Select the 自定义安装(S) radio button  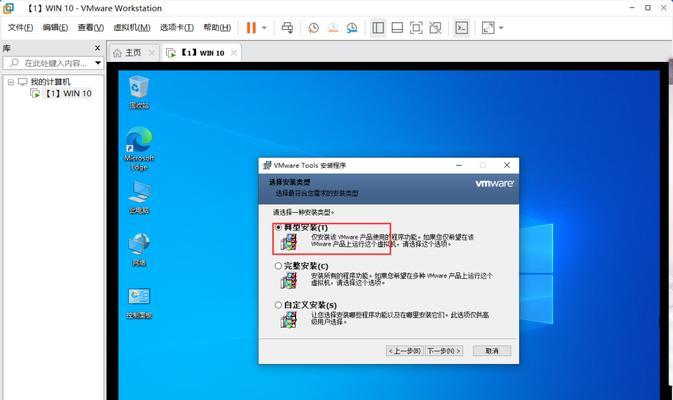[x=278, y=305]
